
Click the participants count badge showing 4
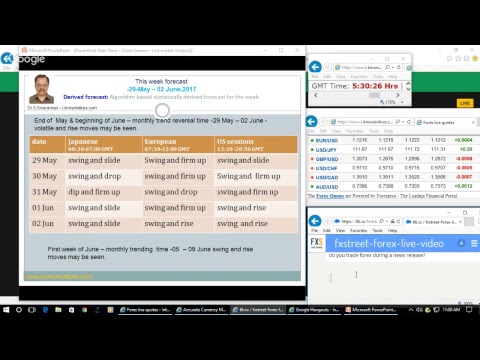(x=461, y=243)
